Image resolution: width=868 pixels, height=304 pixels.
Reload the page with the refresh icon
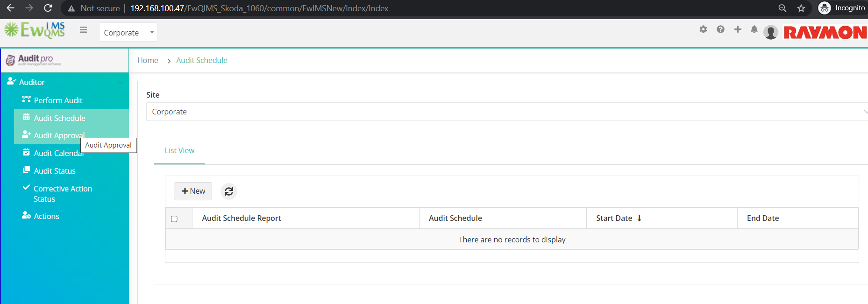[x=48, y=8]
